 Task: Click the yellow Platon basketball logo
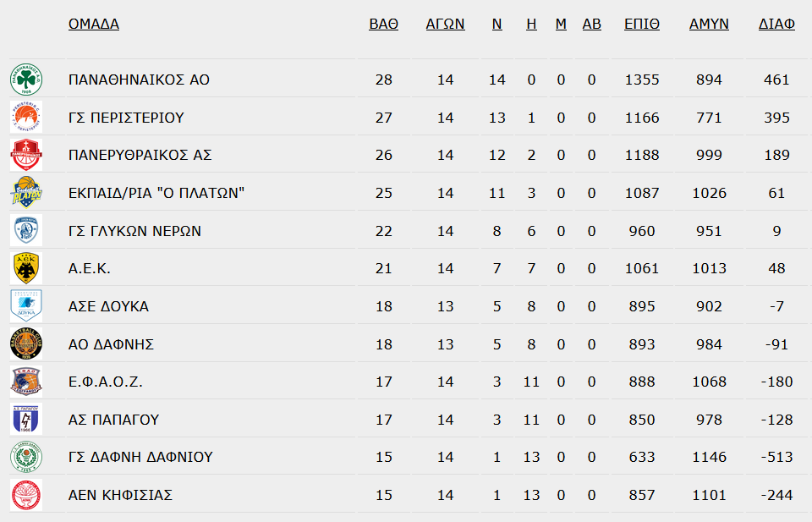tap(26, 193)
